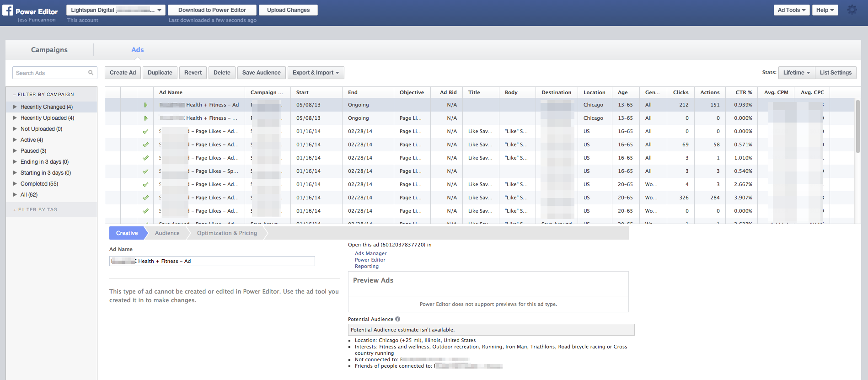Click the ads table vertical scrollbar
868x380 pixels.
pos(858,126)
